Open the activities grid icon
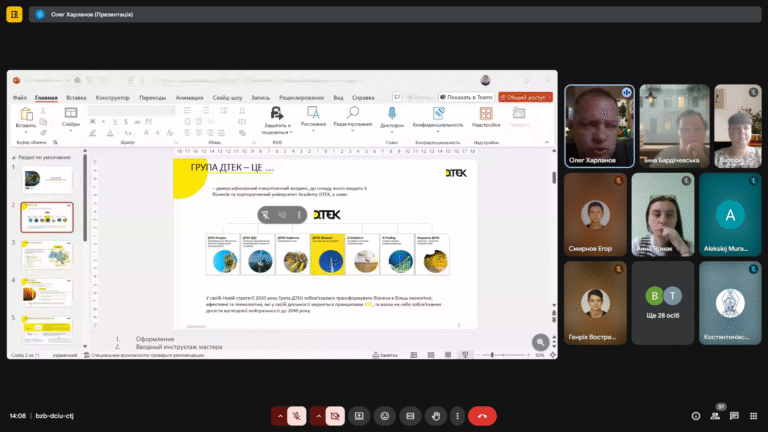The height and width of the screenshot is (432, 768). [x=753, y=416]
